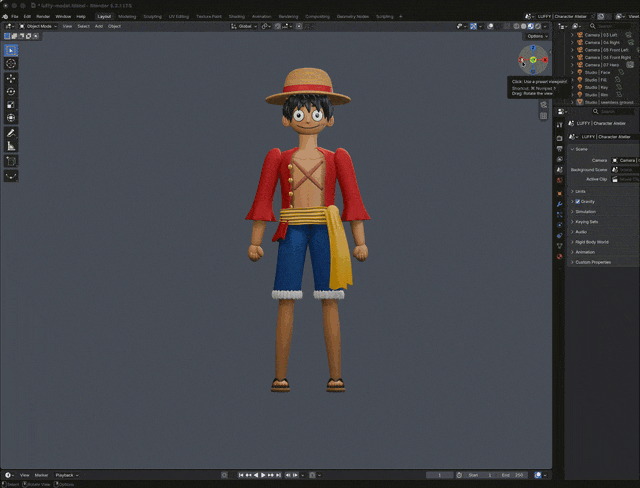Viewport: 640px width, 488px height.
Task: Switch to solid viewport shading
Action: (523, 26)
